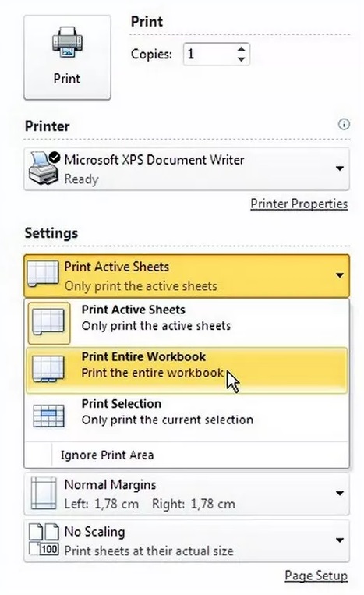Click the Normal Margins page icon
This screenshot has width=364, height=595.
pos(43,494)
